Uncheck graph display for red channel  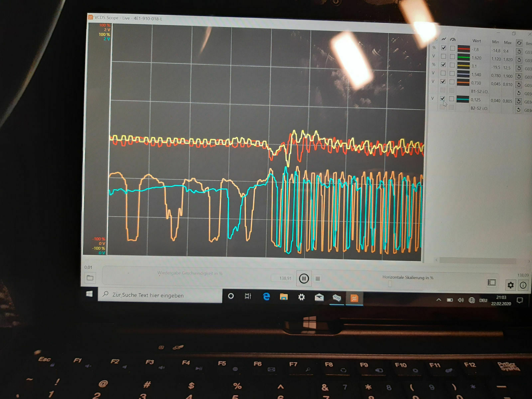pyautogui.click(x=444, y=48)
